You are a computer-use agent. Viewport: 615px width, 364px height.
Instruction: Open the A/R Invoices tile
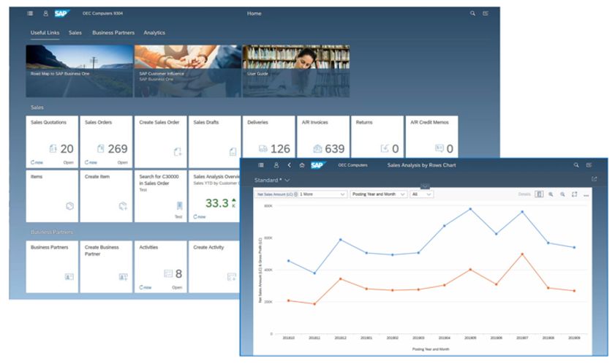click(323, 137)
